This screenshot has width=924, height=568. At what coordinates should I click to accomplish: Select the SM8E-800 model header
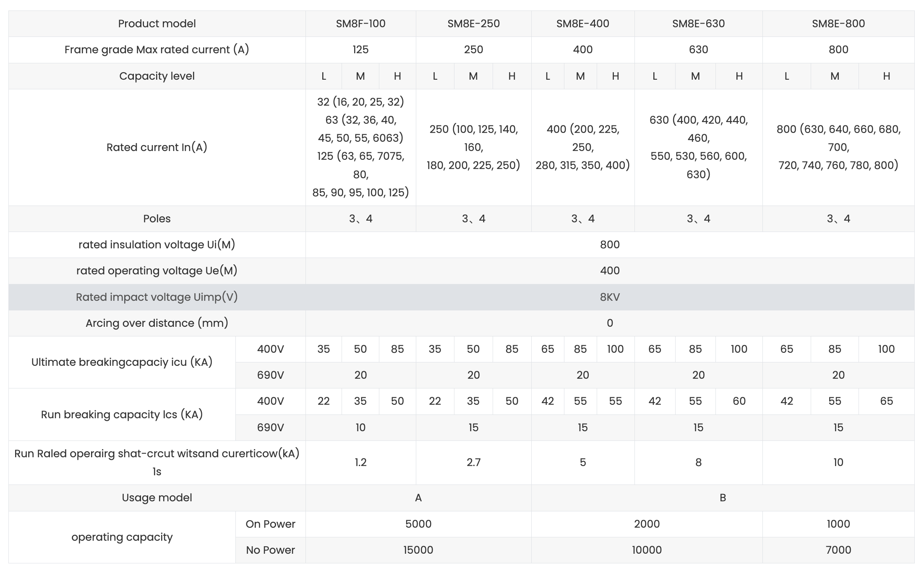tap(838, 23)
